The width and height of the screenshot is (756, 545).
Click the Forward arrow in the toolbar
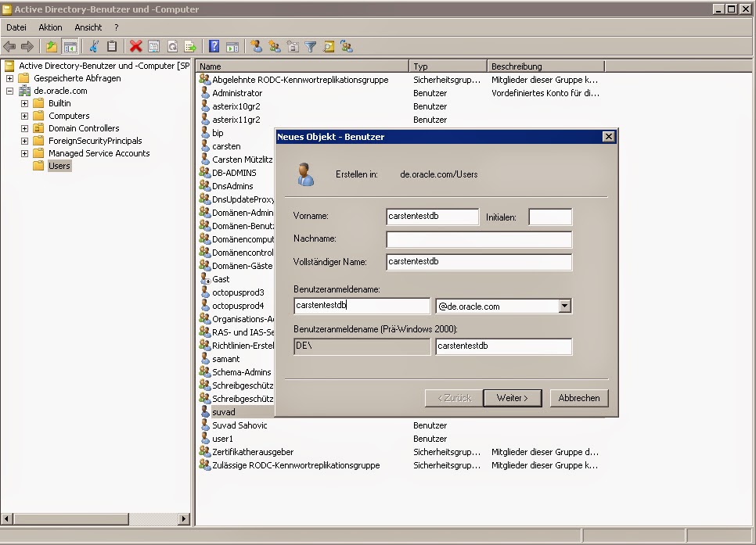click(27, 47)
